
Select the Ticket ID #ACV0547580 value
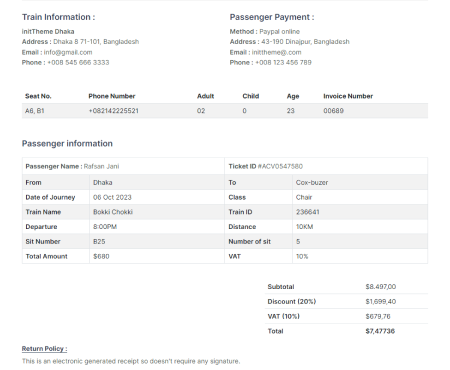[x=280, y=166]
